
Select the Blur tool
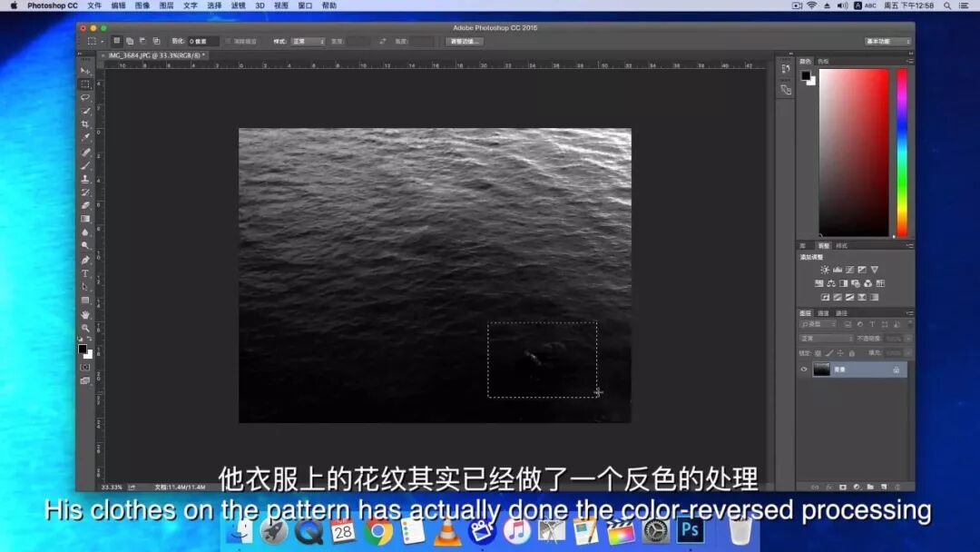85,232
